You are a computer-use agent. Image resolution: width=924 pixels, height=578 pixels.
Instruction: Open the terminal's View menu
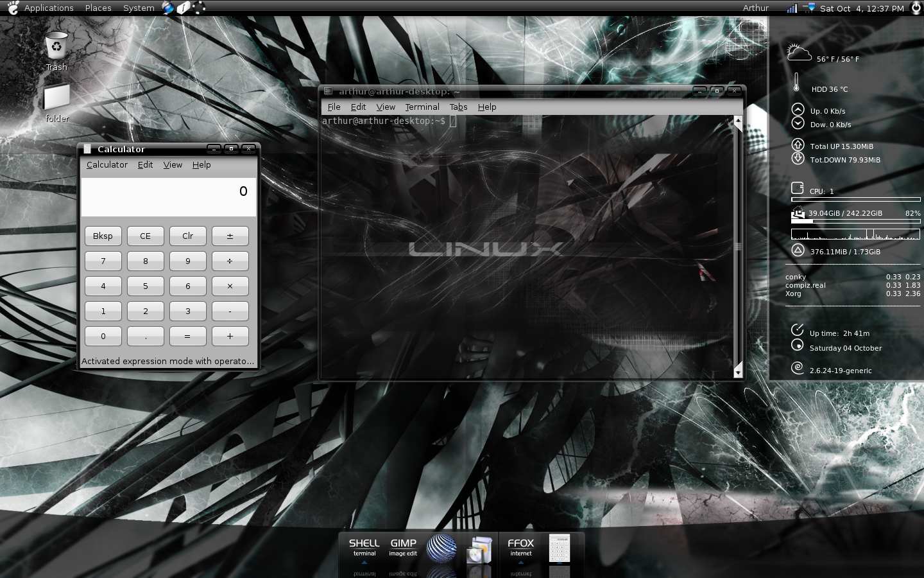coord(386,107)
